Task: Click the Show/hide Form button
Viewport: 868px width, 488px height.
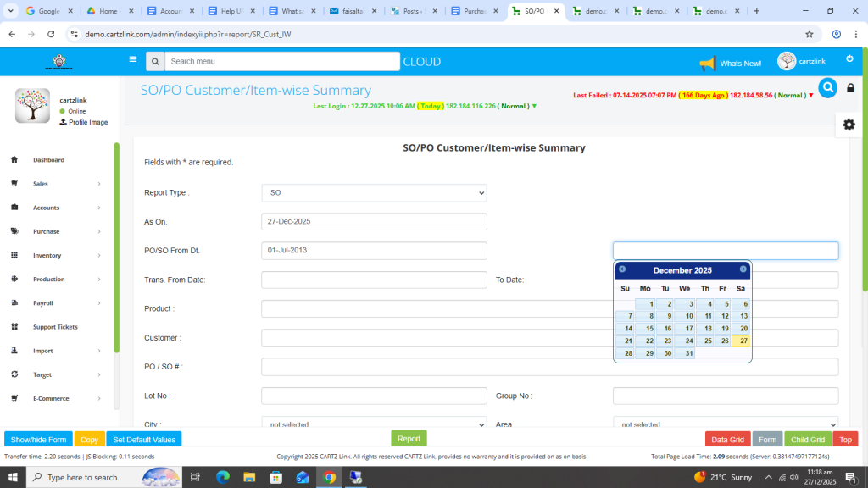Action: click(38, 440)
